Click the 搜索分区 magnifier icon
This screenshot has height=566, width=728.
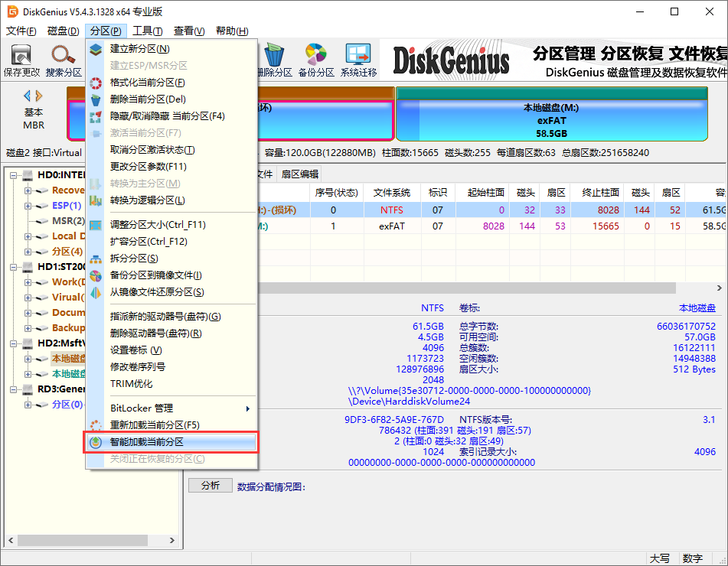click(63, 55)
